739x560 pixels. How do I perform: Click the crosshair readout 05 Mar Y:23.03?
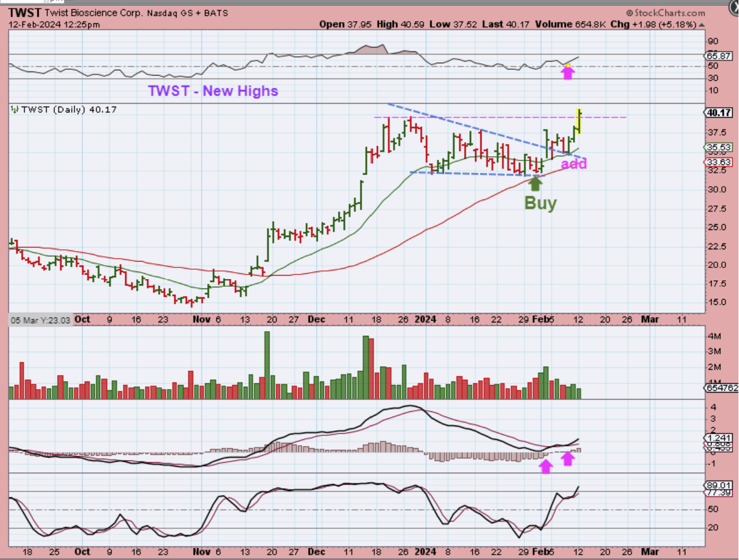pos(40,320)
